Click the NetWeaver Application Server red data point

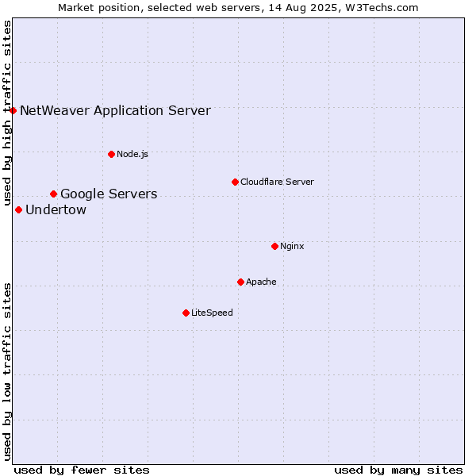click(x=13, y=111)
